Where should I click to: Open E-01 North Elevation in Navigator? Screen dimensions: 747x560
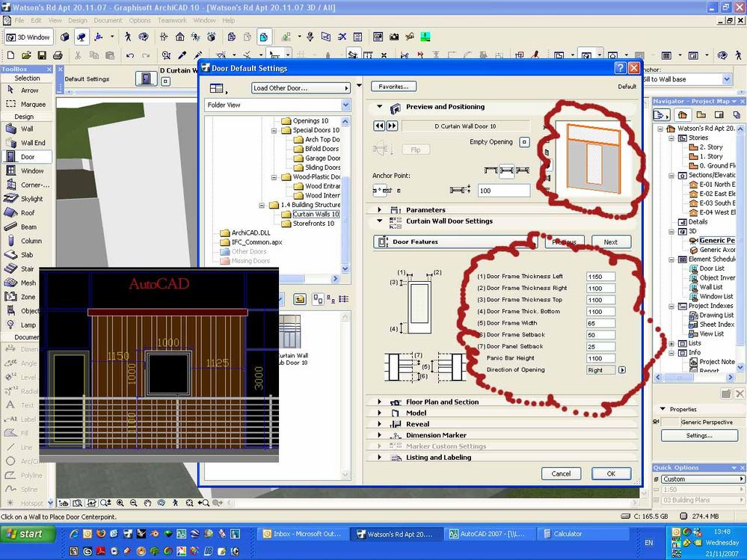click(717, 184)
